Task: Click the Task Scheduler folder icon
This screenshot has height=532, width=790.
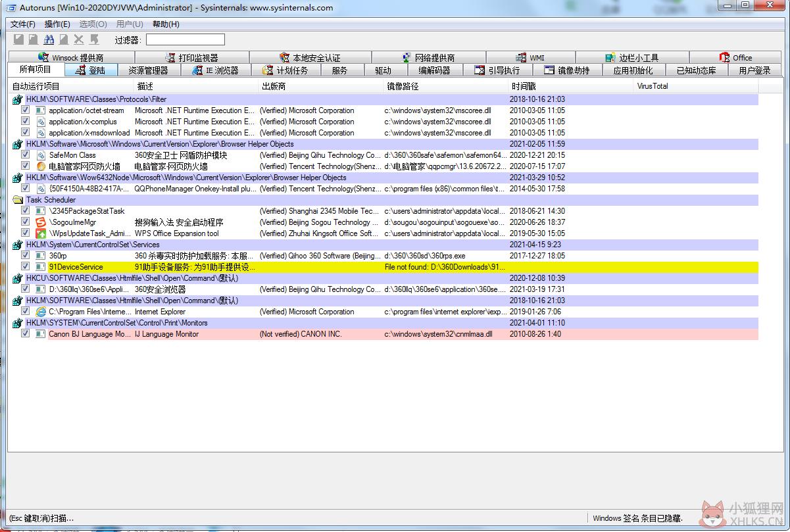Action: click(18, 200)
